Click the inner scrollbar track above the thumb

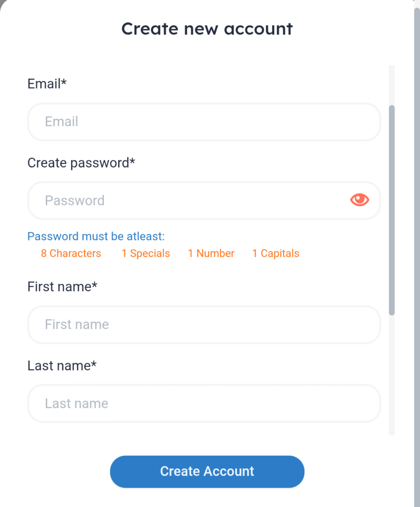tap(392, 85)
